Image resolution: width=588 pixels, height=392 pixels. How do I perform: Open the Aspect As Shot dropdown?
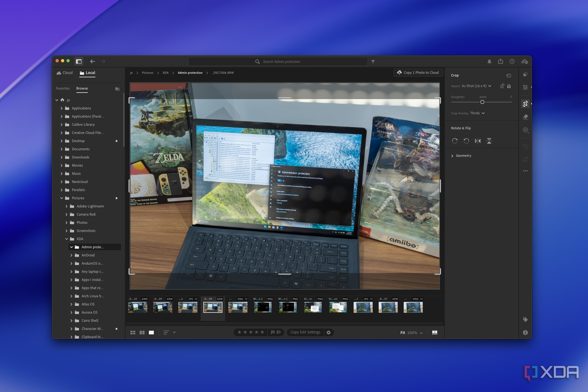tap(476, 86)
